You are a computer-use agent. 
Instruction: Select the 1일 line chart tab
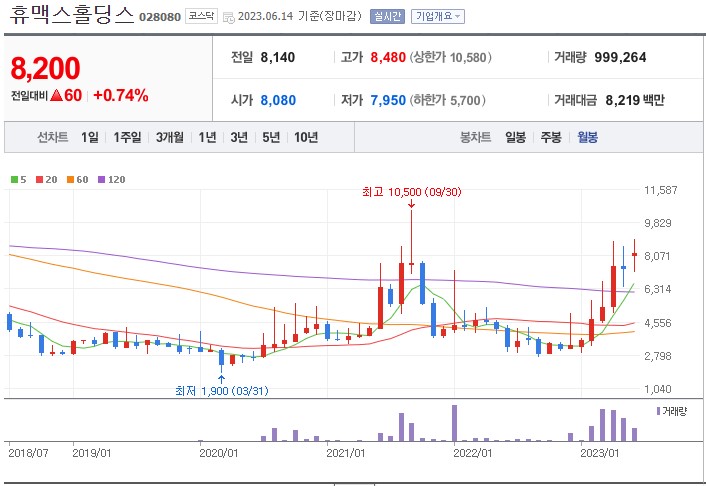90,137
